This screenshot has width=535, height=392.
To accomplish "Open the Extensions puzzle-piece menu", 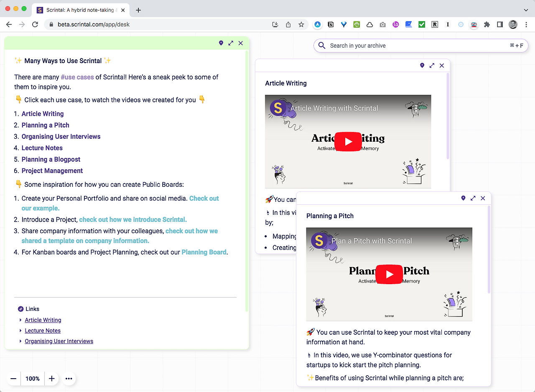I will pyautogui.click(x=487, y=25).
